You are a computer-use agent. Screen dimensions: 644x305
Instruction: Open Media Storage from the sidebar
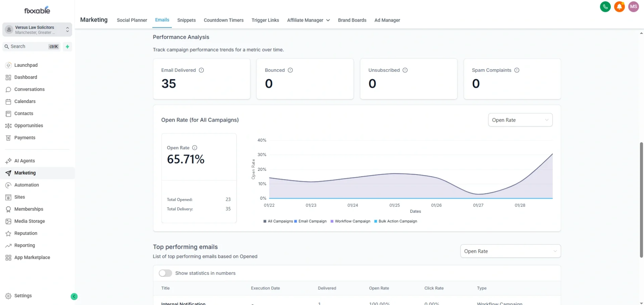tap(30, 221)
